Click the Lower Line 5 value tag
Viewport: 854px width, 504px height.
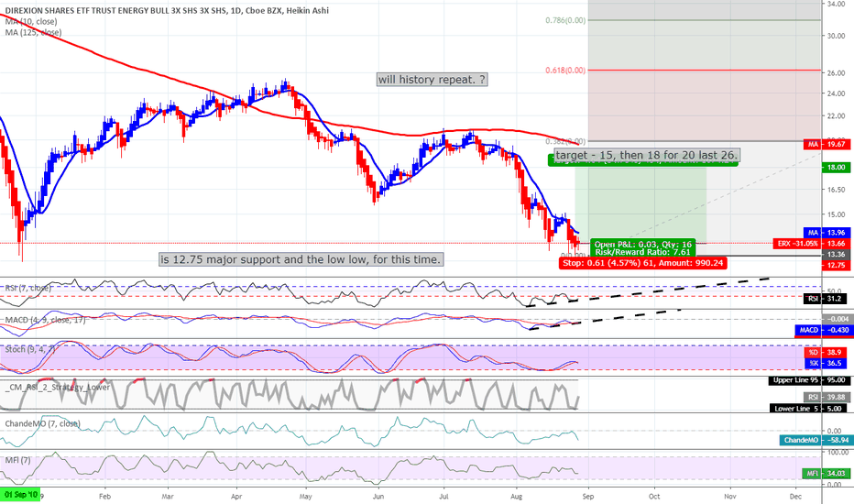[x=809, y=409]
